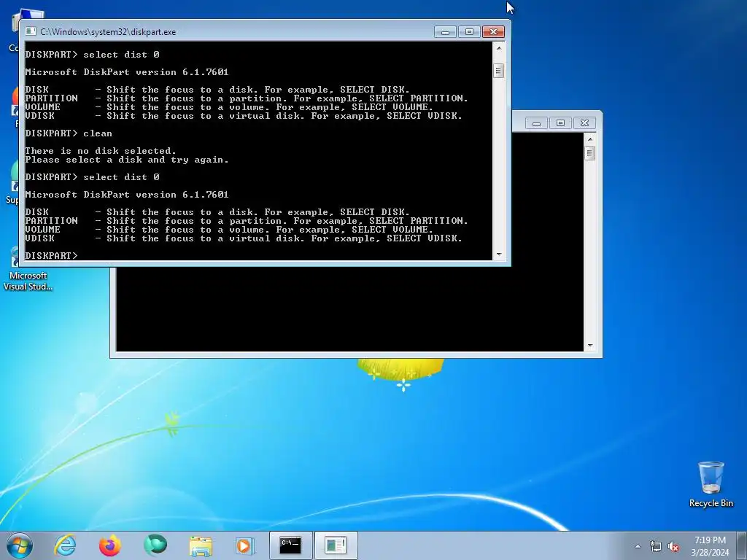The width and height of the screenshot is (747, 560).
Task: Select the Recycle Bin desktop icon
Action: click(711, 483)
